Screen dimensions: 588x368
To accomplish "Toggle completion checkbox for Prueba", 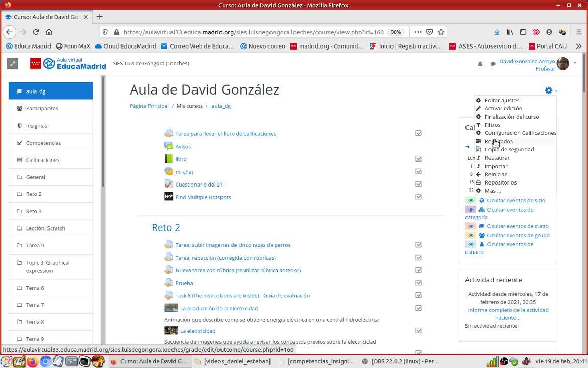I will pyautogui.click(x=419, y=282).
